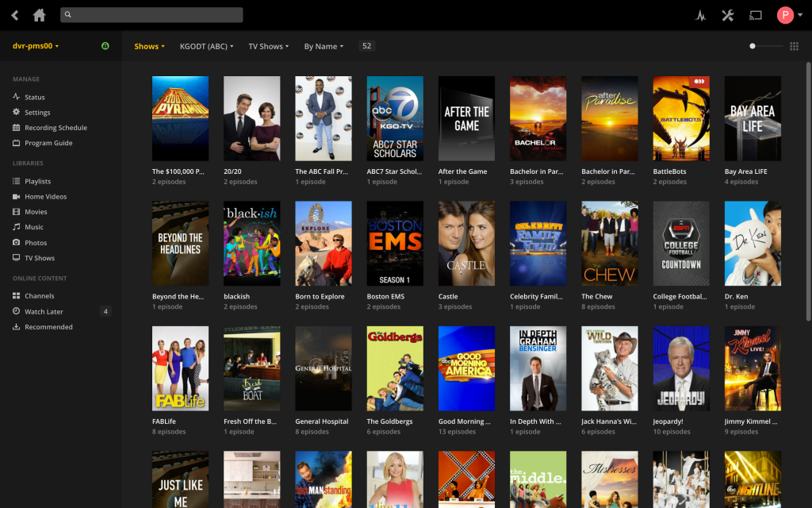The height and width of the screenshot is (508, 812).
Task: Open Program Guide
Action: pyautogui.click(x=48, y=143)
